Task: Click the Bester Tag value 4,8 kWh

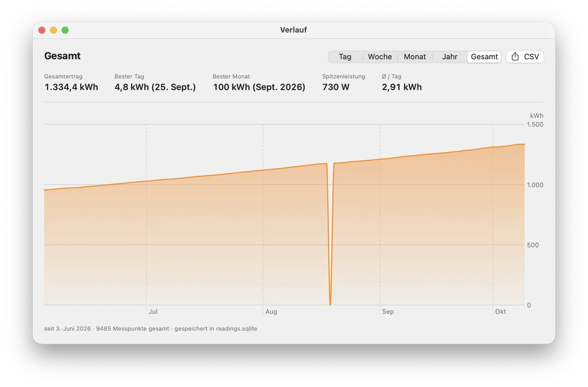Action: pos(155,87)
